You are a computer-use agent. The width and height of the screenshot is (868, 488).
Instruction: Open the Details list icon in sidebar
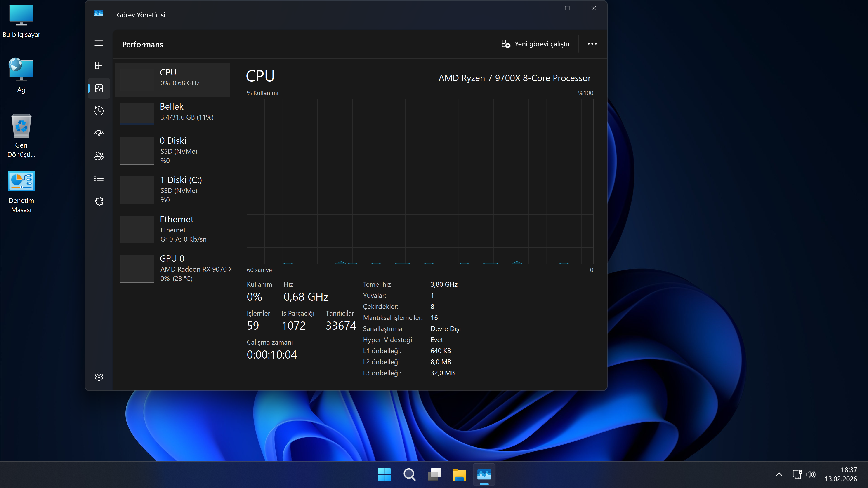[x=99, y=178]
